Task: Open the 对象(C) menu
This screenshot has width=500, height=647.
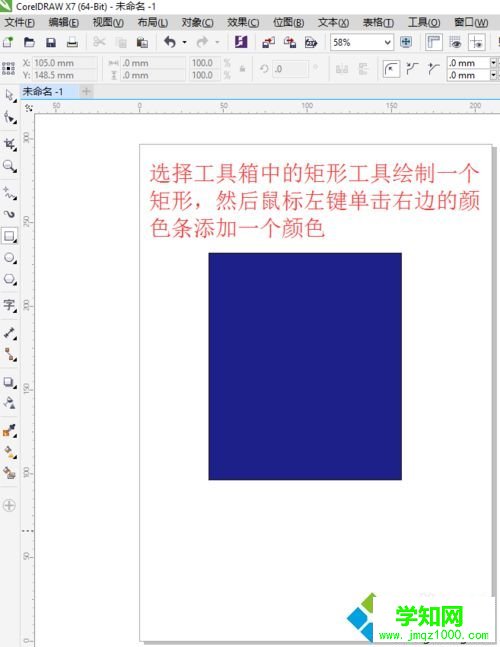Action: pyautogui.click(x=198, y=22)
